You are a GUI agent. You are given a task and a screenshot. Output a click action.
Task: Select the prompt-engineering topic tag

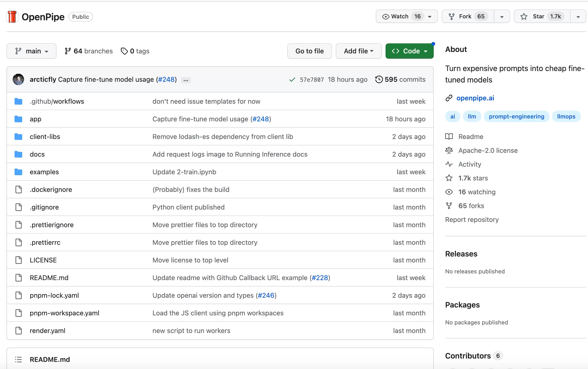click(x=516, y=116)
